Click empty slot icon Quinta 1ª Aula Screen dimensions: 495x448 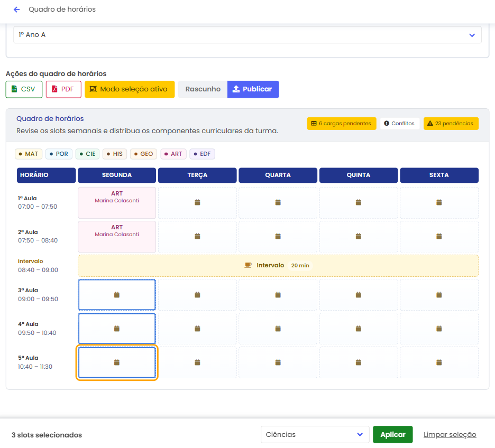[359, 202]
